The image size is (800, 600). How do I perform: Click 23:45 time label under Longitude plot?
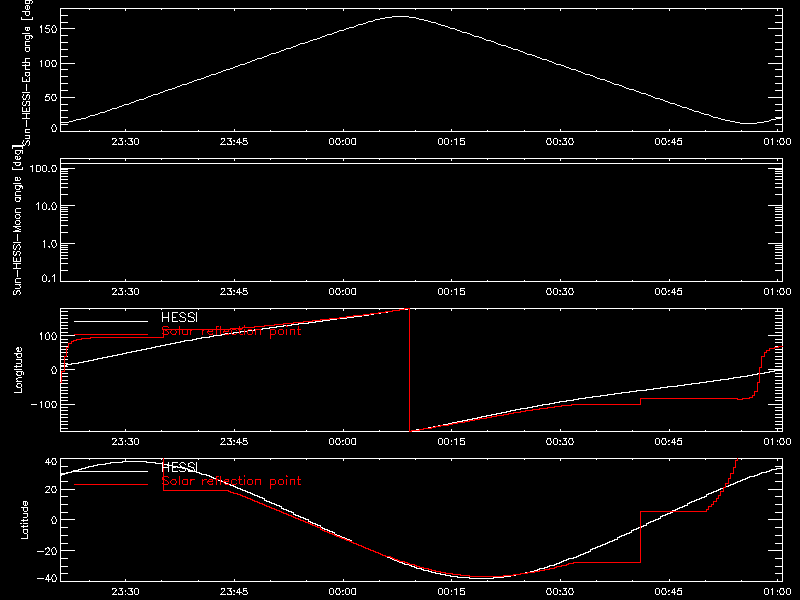[x=234, y=442]
